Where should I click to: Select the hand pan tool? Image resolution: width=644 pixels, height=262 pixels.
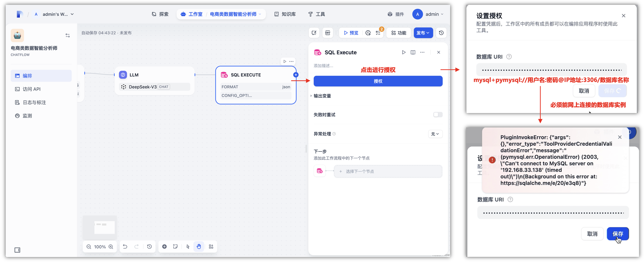coord(199,247)
